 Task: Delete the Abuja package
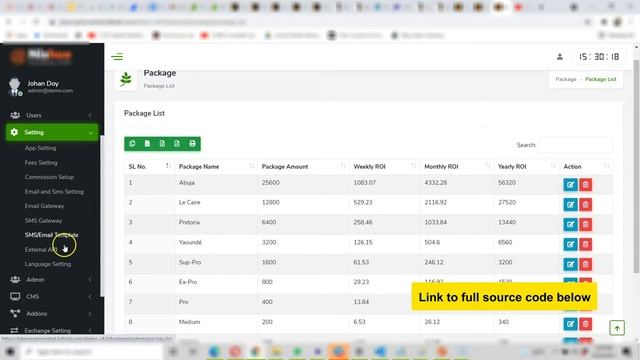coord(585,184)
